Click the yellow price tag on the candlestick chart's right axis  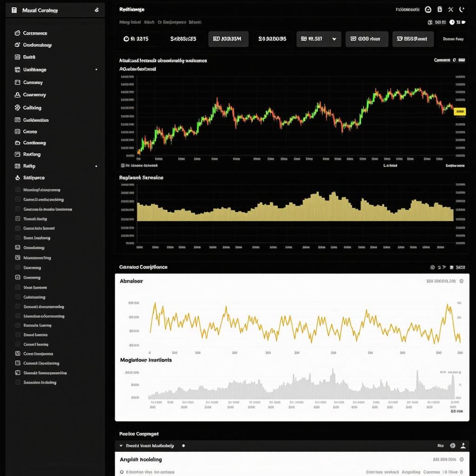tap(460, 112)
